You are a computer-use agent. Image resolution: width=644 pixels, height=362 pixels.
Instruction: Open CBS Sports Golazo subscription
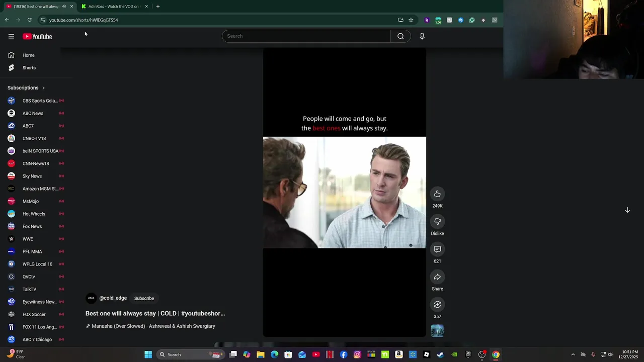(x=35, y=101)
